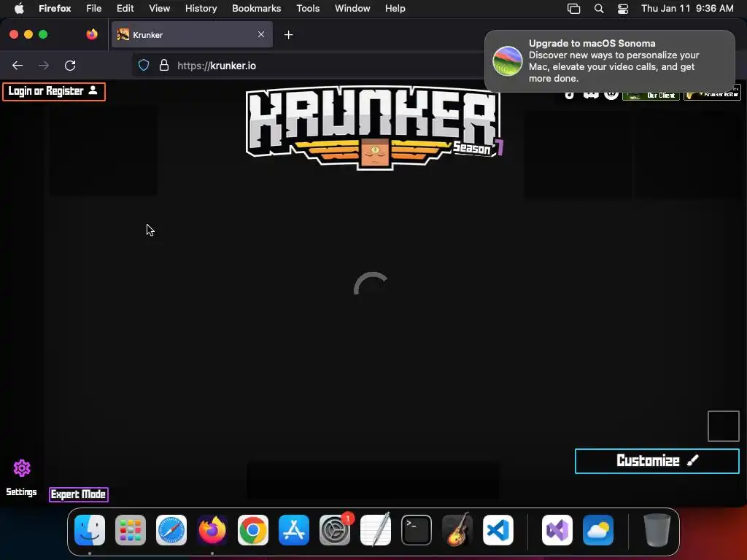Open the Stage Manager menu bar icon
The image size is (747, 560).
[573, 9]
